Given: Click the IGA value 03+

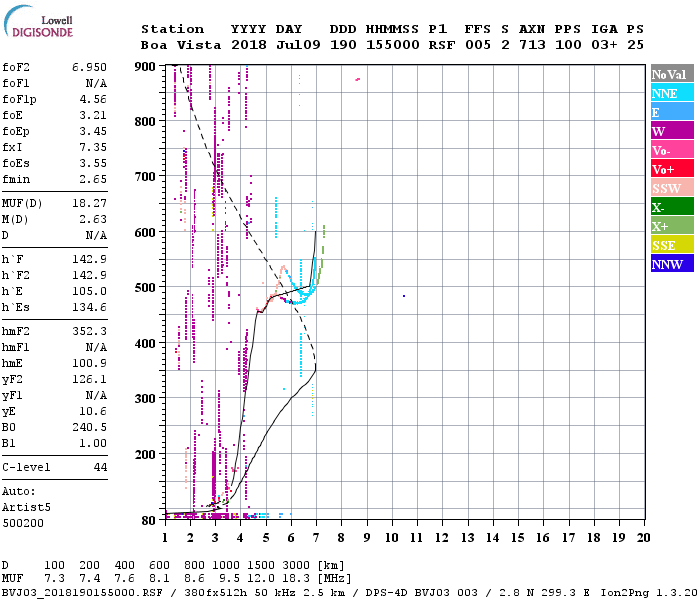Looking at the screenshot, I should tap(604, 45).
